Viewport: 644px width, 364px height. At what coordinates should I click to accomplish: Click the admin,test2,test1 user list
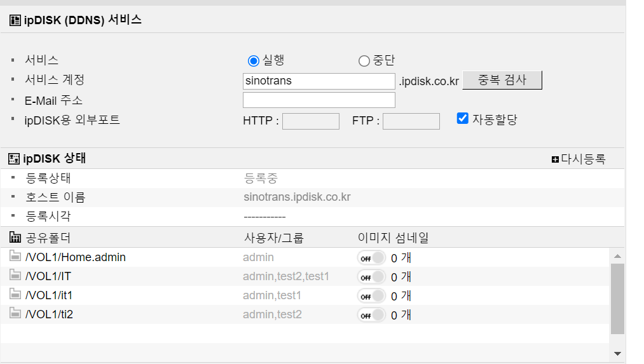click(286, 276)
